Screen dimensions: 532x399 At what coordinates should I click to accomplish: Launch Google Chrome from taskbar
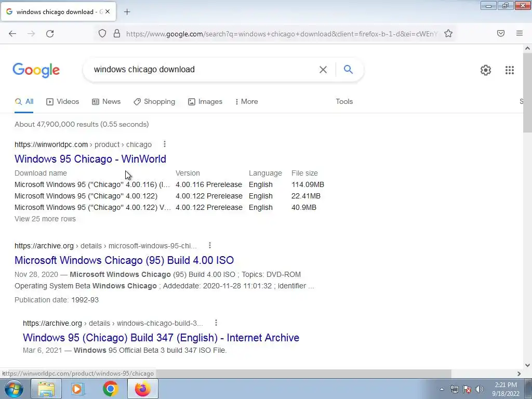110,389
